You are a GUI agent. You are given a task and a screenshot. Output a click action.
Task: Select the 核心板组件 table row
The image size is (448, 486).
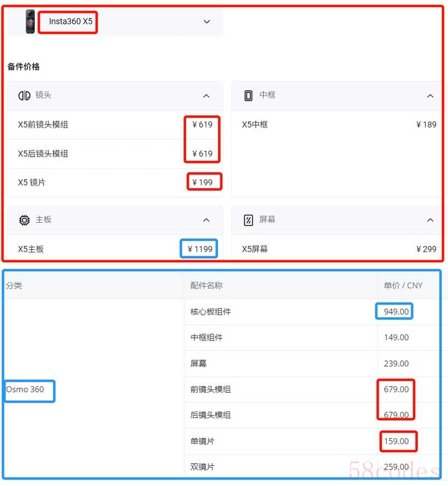(312, 312)
